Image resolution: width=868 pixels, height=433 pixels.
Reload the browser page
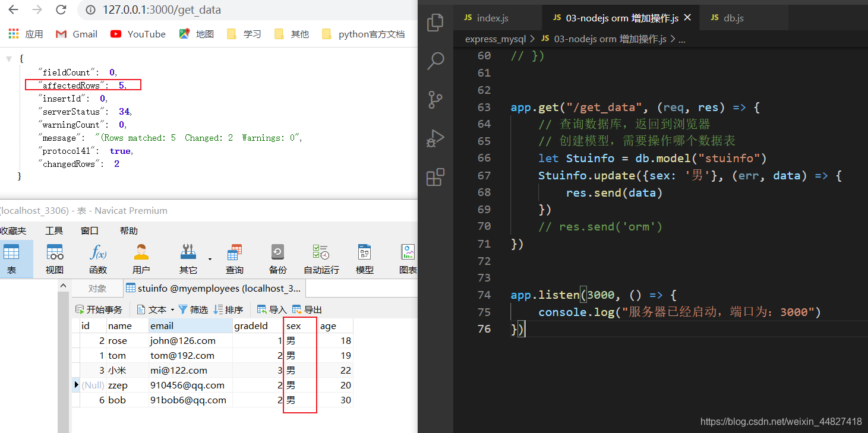point(61,10)
